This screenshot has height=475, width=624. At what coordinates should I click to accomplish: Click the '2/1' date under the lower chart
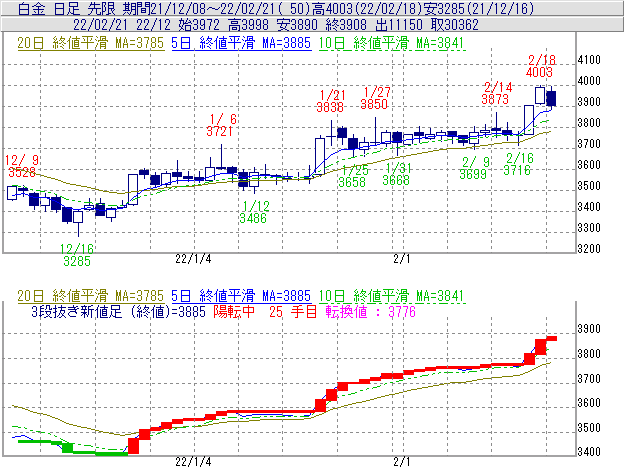[x=402, y=461]
